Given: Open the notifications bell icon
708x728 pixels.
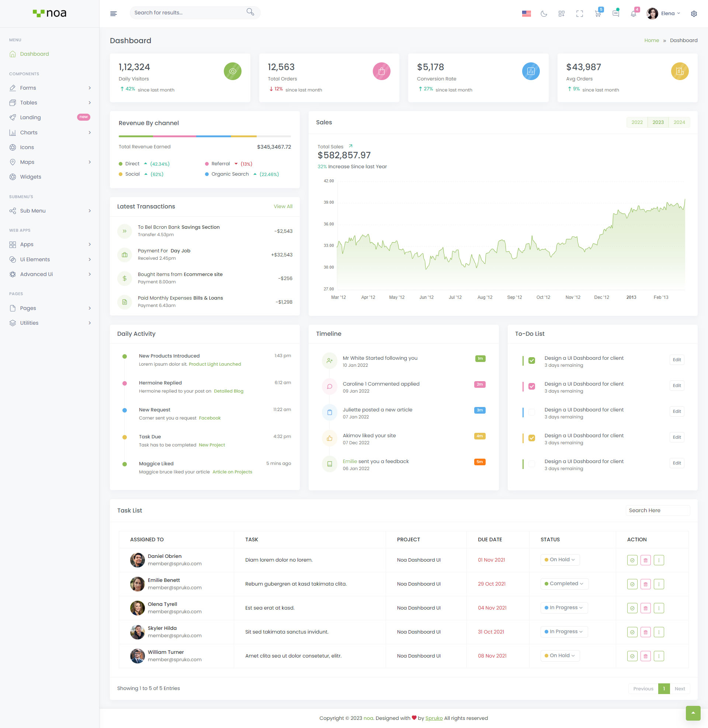Looking at the screenshot, I should coord(633,14).
